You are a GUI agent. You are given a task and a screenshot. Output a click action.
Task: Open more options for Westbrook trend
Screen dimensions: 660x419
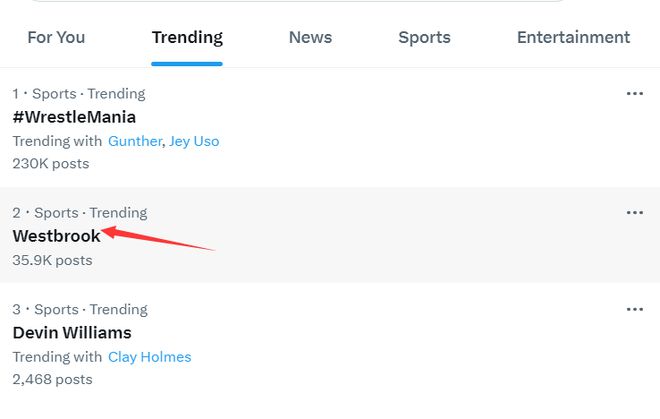[x=634, y=213]
